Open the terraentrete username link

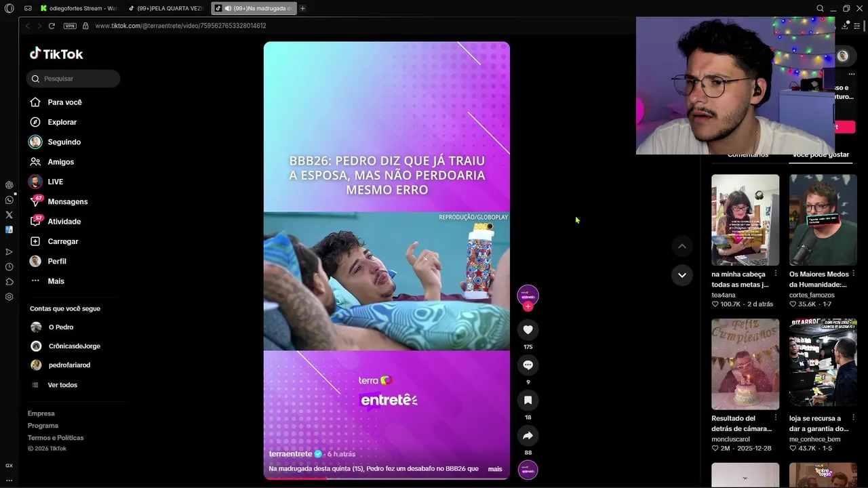pyautogui.click(x=290, y=454)
